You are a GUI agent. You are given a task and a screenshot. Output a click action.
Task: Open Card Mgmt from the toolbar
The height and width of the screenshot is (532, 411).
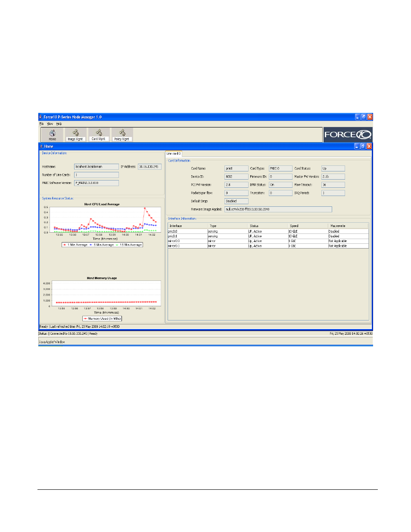[99, 135]
